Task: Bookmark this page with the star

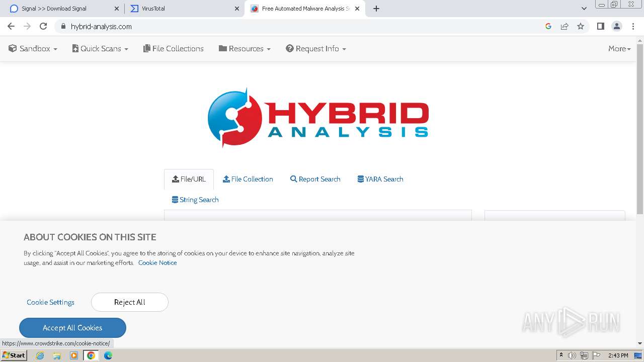Action: pyautogui.click(x=581, y=26)
